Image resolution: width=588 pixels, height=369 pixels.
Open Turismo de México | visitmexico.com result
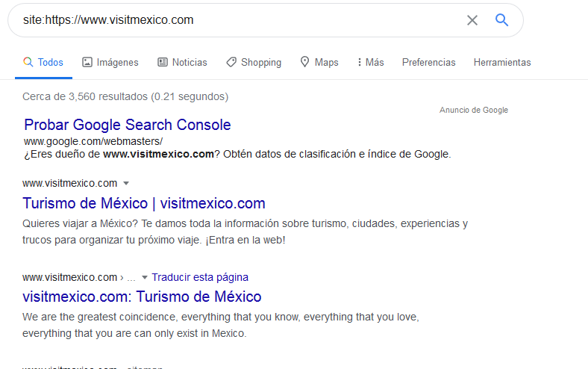[144, 203]
